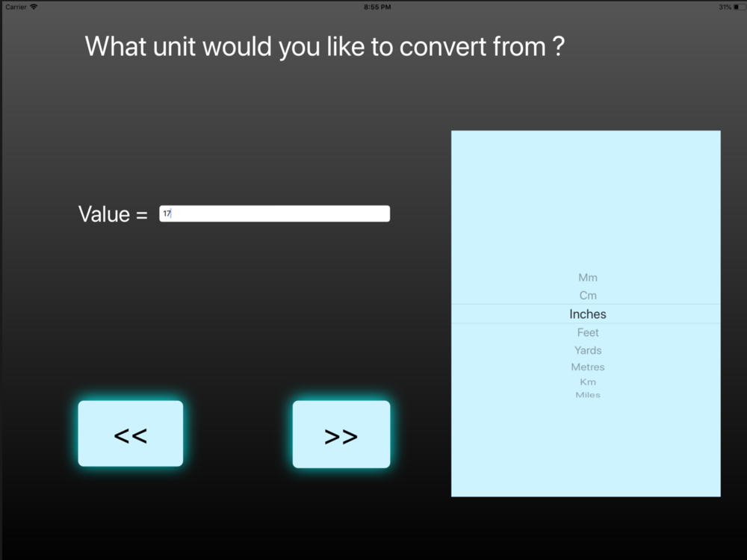Select Mm in the unit picker

coord(587,278)
